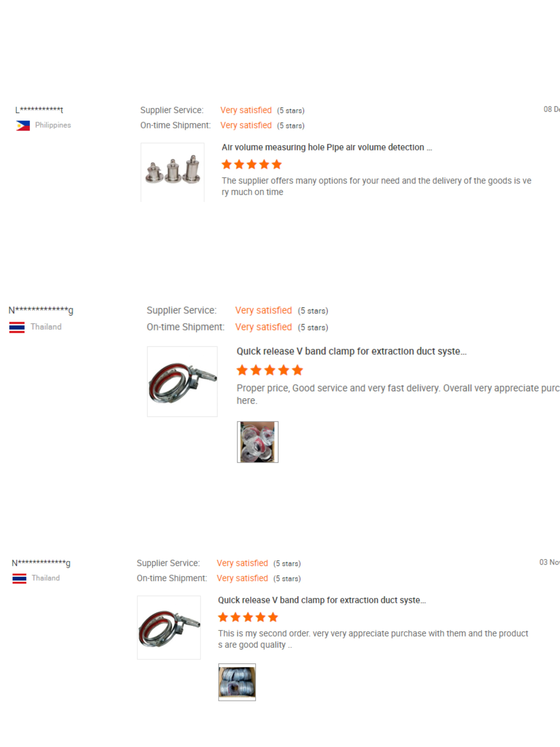Open V band clamp image in third review
The height and width of the screenshot is (747, 560).
coord(169,628)
